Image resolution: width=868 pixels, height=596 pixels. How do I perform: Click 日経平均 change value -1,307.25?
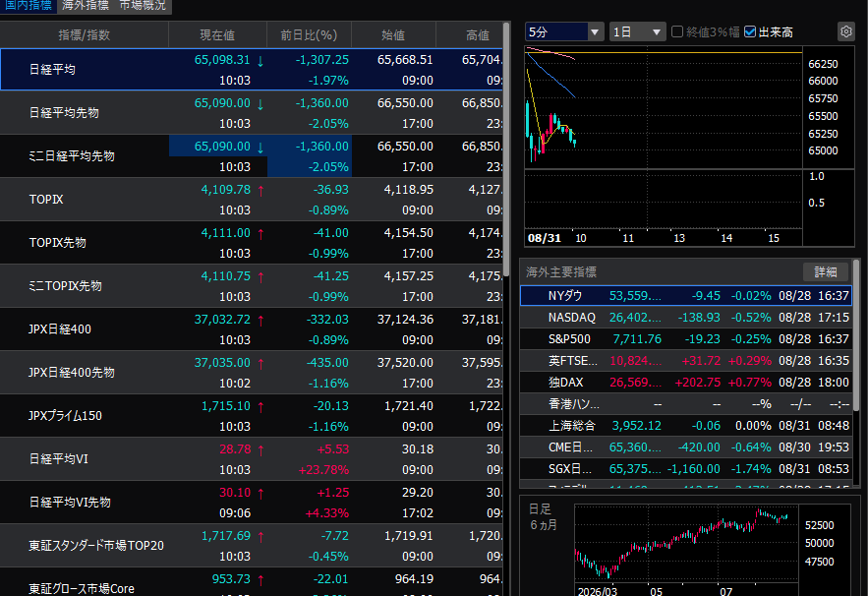[322, 59]
